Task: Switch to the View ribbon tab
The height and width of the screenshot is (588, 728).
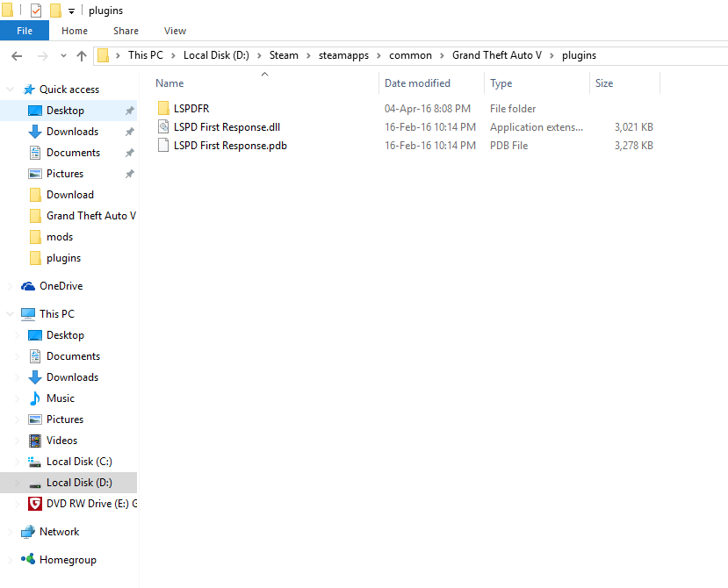Action: pos(175,31)
